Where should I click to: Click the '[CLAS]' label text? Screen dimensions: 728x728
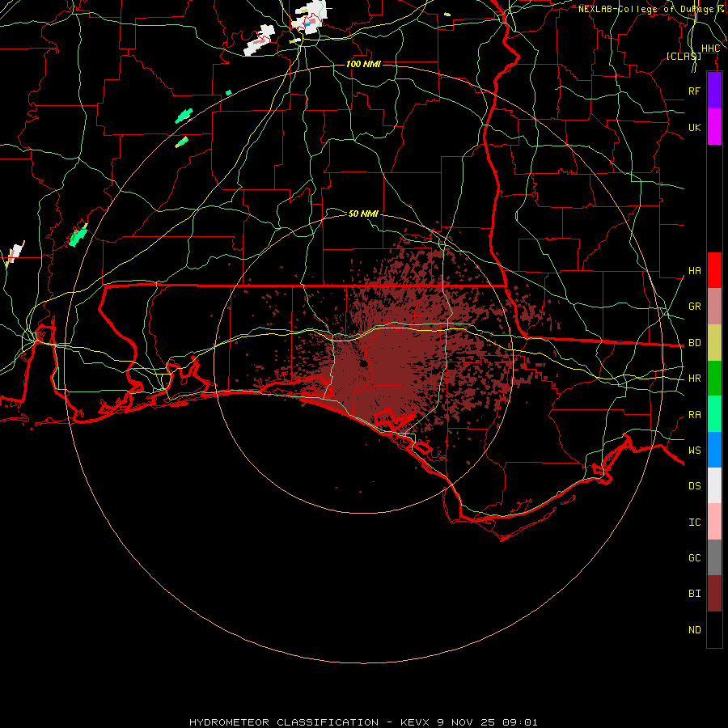pyautogui.click(x=684, y=56)
